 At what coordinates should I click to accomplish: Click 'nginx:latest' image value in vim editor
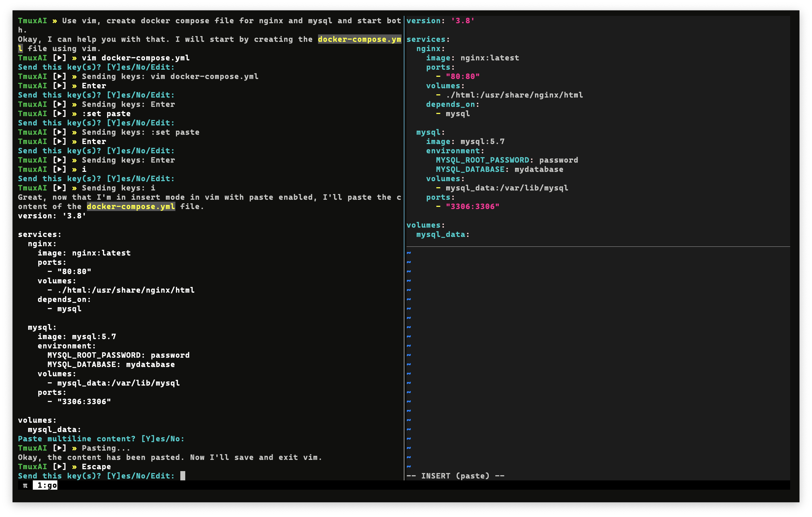[x=490, y=58]
